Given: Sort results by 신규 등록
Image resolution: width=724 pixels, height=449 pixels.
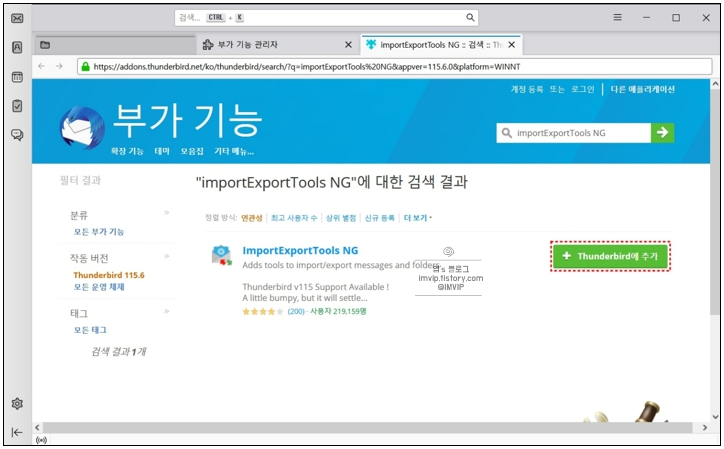Looking at the screenshot, I should pyautogui.click(x=380, y=218).
